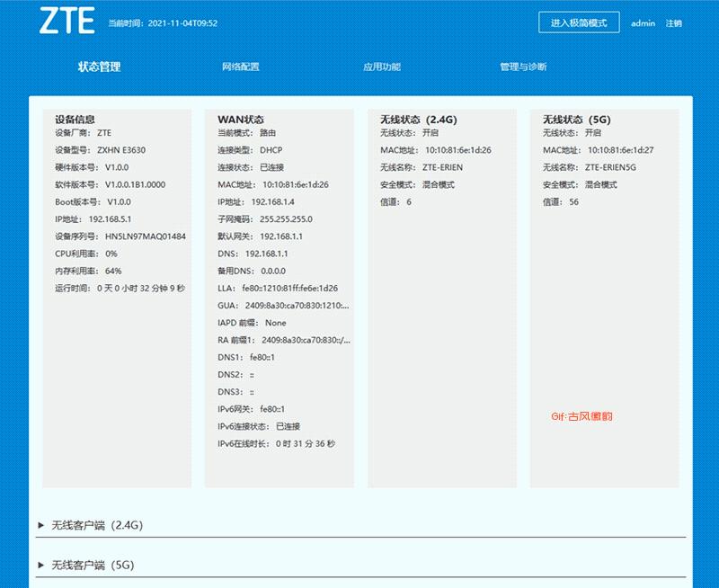Click the 状态管理 menu item
719x588 pixels.
pyautogui.click(x=102, y=66)
